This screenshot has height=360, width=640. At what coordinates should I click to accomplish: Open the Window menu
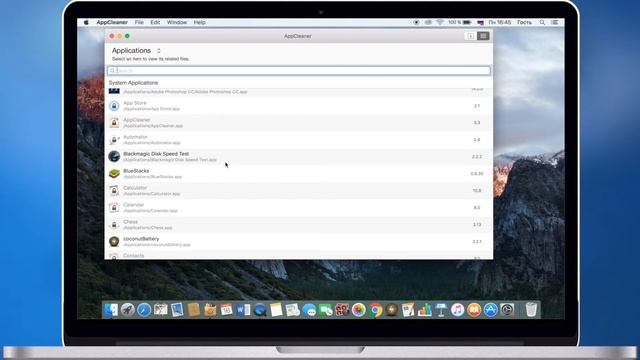pos(177,22)
